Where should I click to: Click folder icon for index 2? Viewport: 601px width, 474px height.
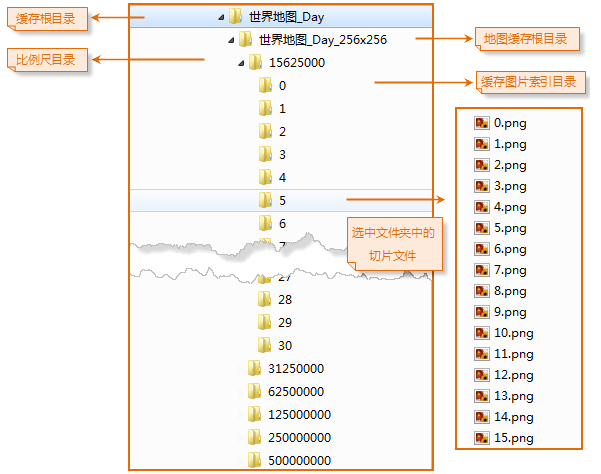(x=265, y=131)
